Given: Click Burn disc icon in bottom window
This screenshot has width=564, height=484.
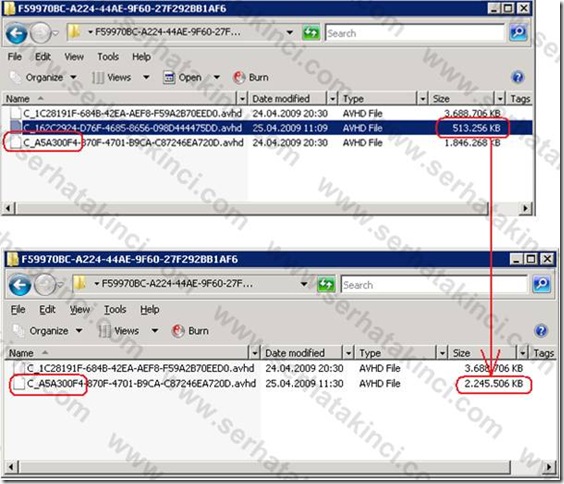Looking at the screenshot, I should point(178,331).
